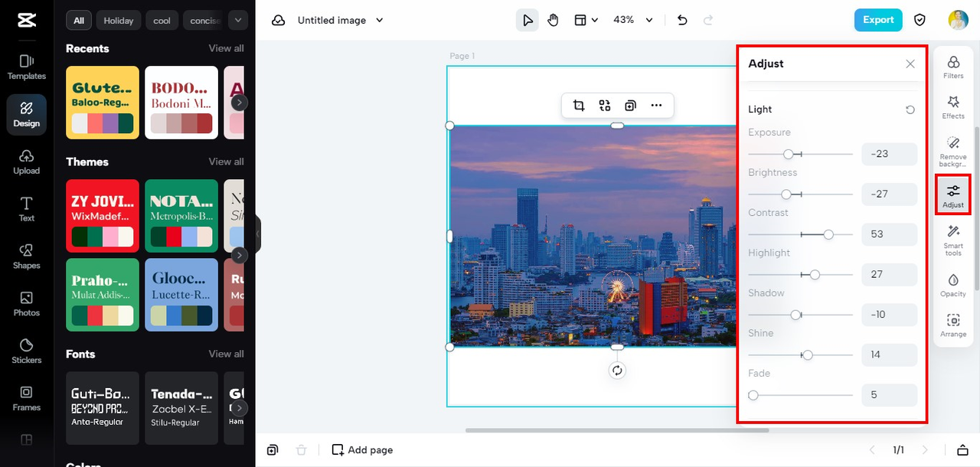The width and height of the screenshot is (980, 467).
Task: Select the Holiday filter tag
Action: [x=119, y=21]
